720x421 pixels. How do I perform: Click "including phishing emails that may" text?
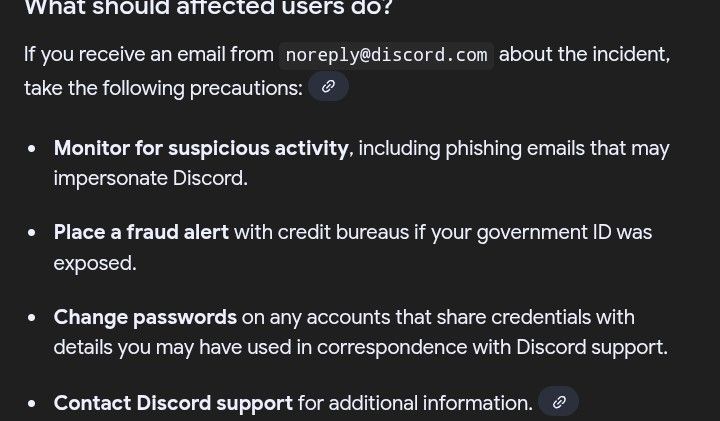(x=514, y=149)
